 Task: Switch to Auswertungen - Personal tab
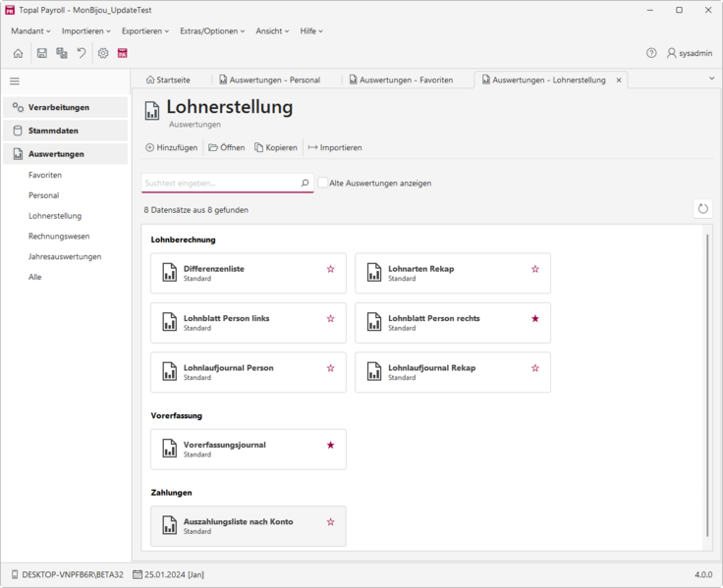(270, 80)
